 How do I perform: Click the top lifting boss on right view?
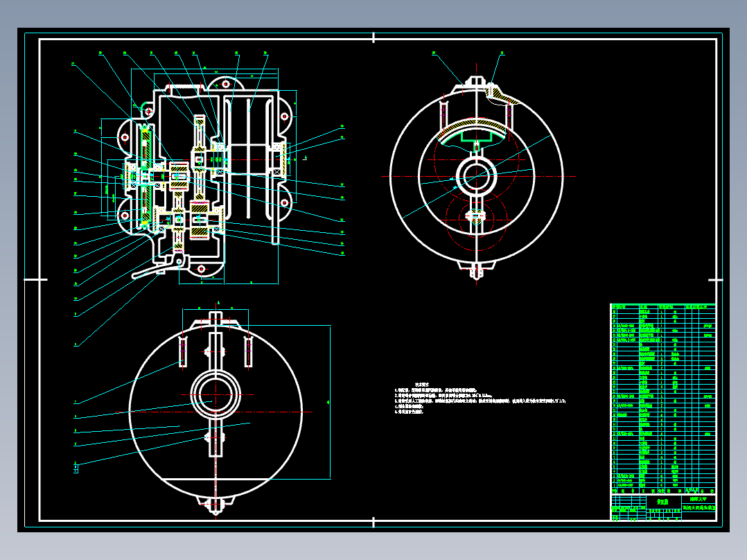point(477,81)
